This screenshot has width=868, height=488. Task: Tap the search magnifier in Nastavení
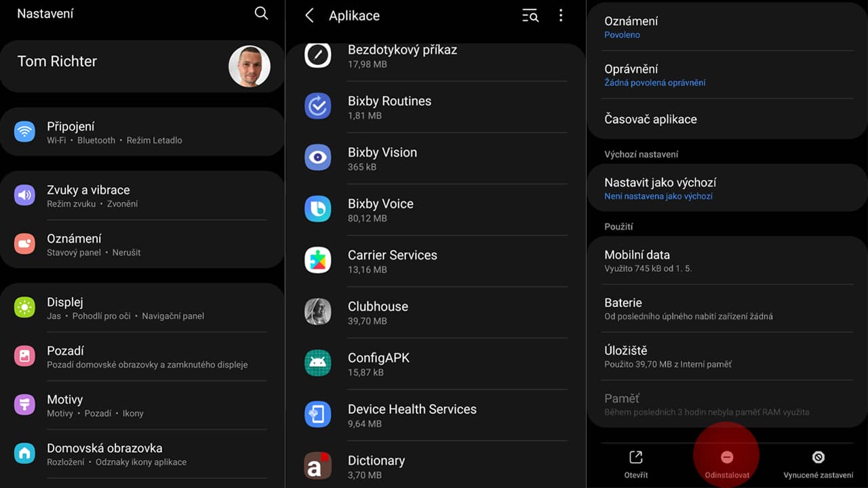[x=261, y=14]
